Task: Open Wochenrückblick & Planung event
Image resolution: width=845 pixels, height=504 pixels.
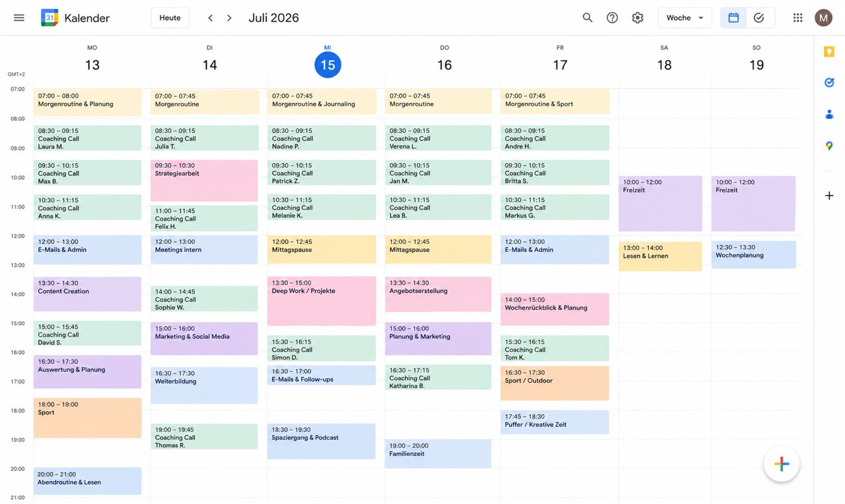Action: pyautogui.click(x=555, y=309)
